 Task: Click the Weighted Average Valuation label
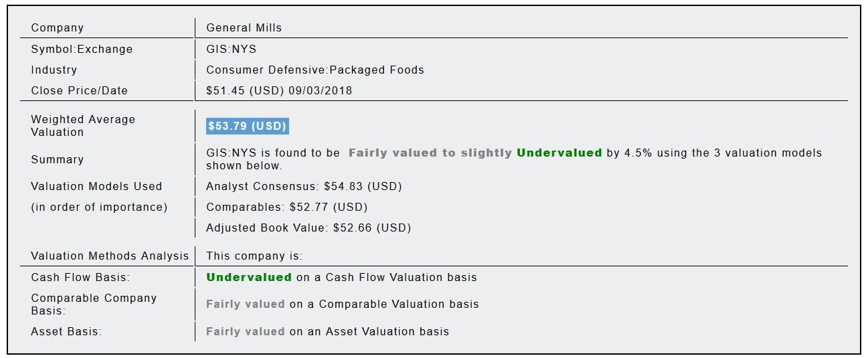[x=83, y=126]
